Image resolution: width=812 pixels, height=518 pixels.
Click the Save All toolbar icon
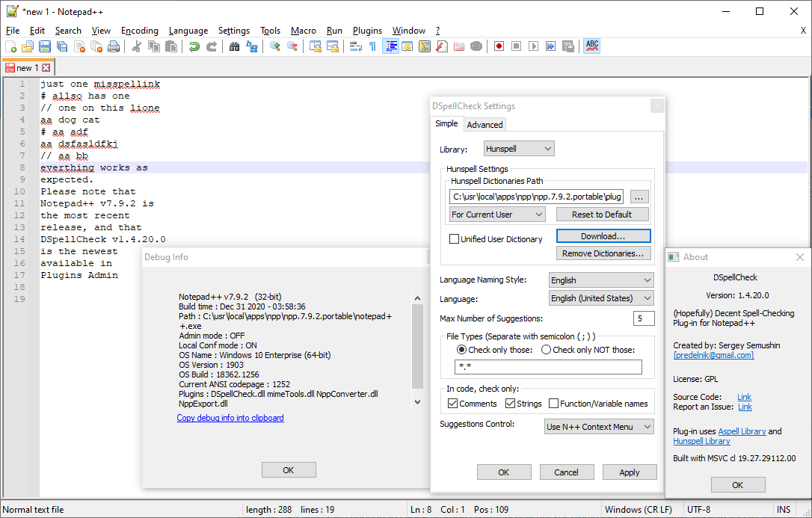coord(61,46)
